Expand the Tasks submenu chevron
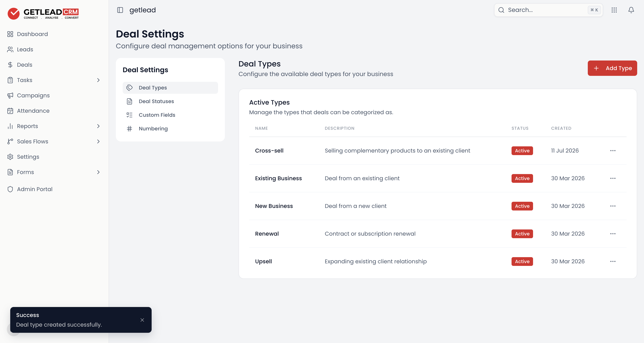This screenshot has width=644, height=343. (x=98, y=80)
